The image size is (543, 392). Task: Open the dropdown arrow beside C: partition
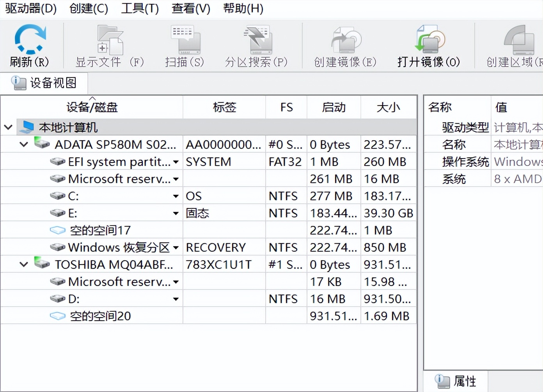(x=176, y=196)
